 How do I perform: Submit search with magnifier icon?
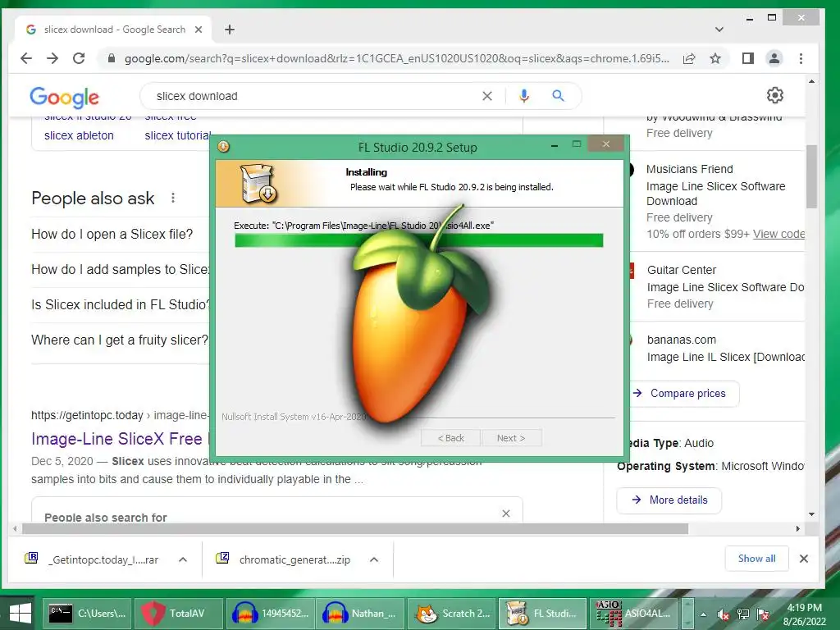coord(558,96)
